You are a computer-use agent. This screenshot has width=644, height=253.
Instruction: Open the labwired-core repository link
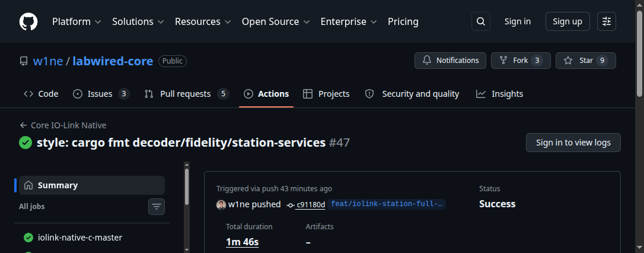pos(113,61)
